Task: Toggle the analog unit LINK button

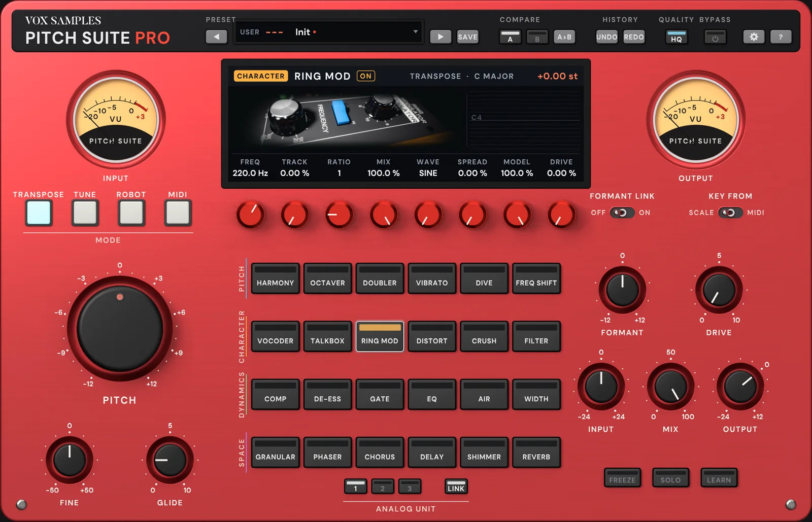Action: pos(456,486)
